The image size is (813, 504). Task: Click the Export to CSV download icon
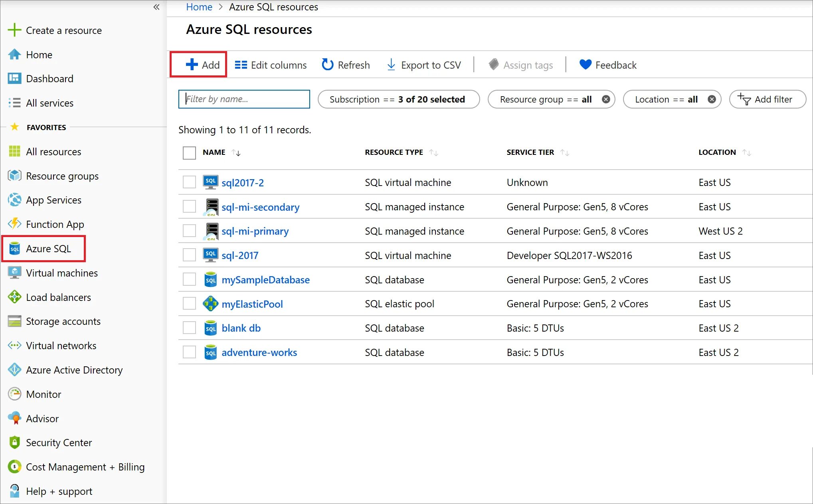[391, 65]
